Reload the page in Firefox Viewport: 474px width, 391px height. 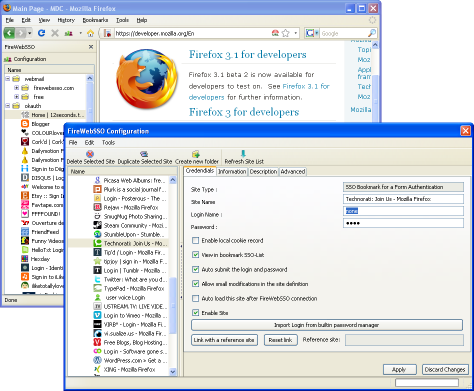pyautogui.click(x=41, y=33)
